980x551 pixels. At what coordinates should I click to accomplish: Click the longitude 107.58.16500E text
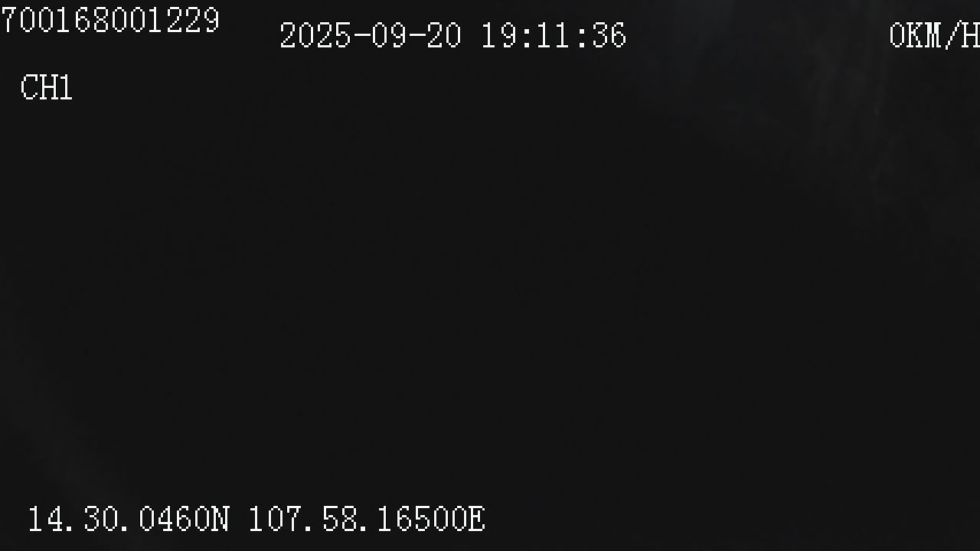coord(366,519)
